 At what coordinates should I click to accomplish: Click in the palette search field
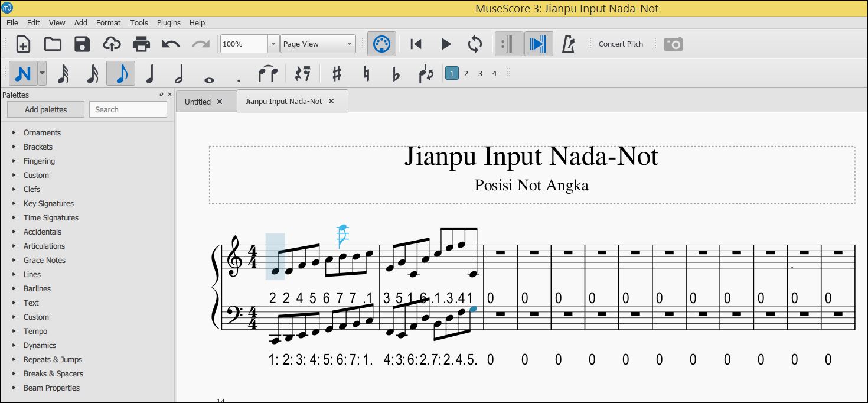(x=128, y=109)
